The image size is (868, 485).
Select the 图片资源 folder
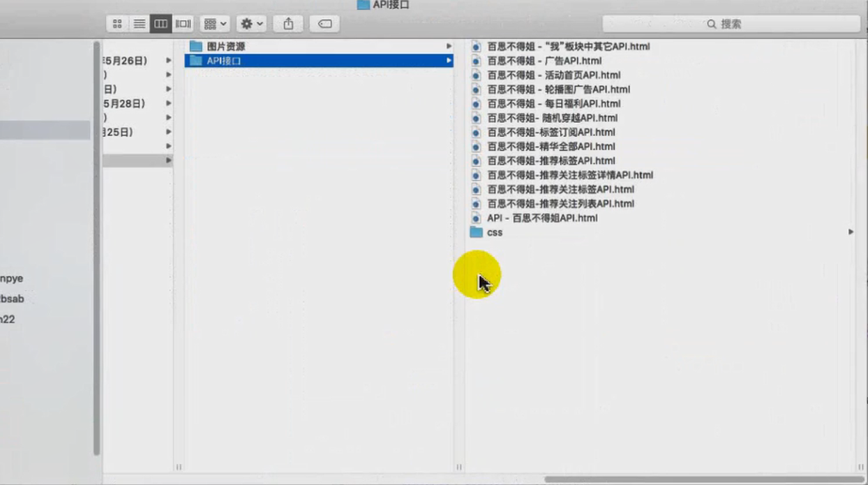[x=319, y=46]
